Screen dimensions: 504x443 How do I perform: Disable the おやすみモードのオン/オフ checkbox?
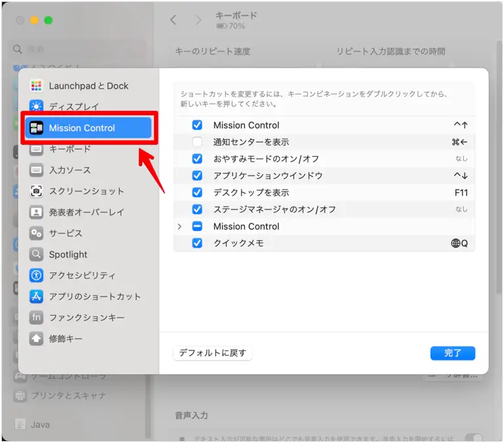pyautogui.click(x=197, y=159)
